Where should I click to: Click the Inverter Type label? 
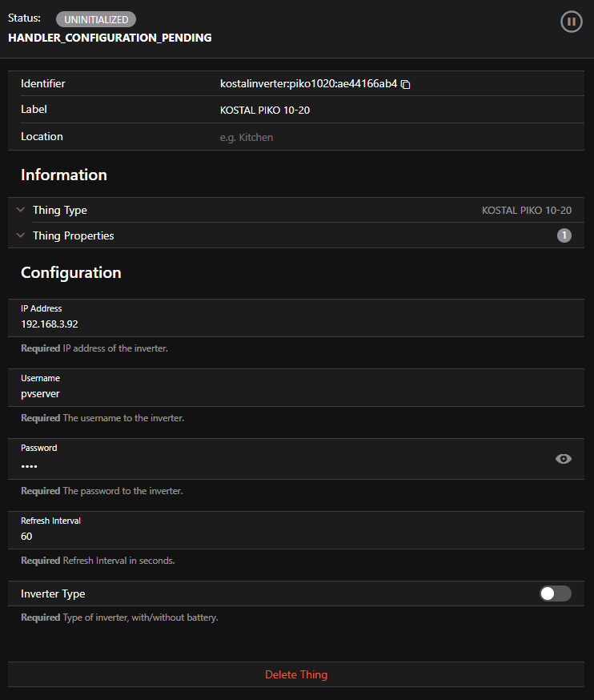click(x=53, y=594)
